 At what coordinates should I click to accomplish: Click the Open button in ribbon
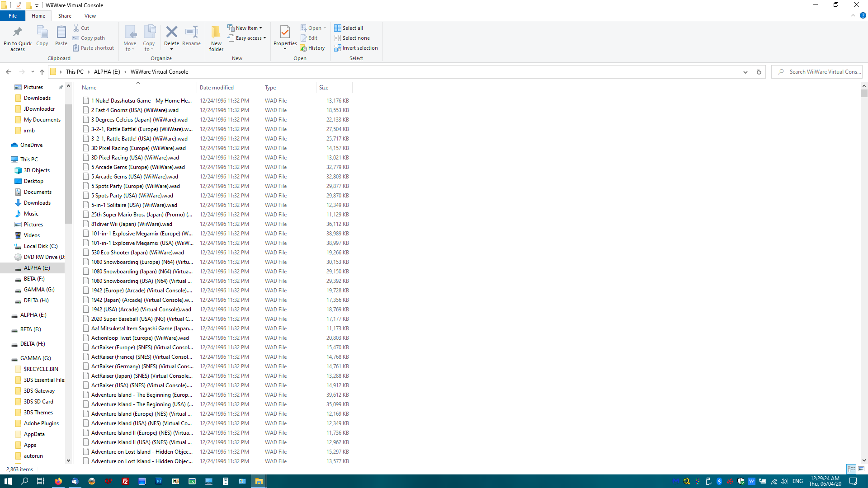click(313, 28)
